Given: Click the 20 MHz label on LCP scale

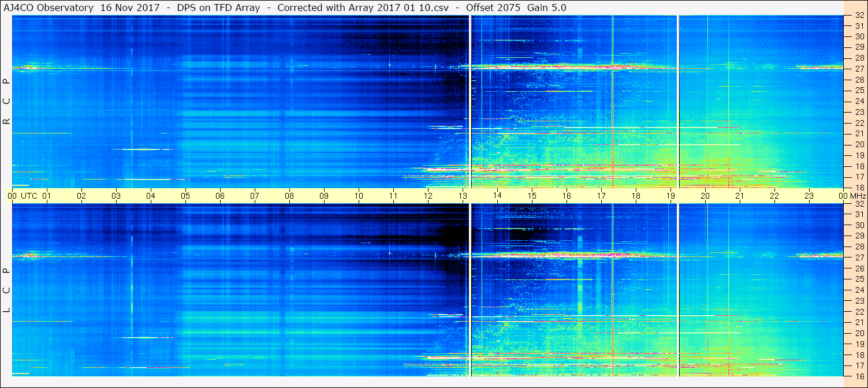Looking at the screenshot, I should 859,334.
